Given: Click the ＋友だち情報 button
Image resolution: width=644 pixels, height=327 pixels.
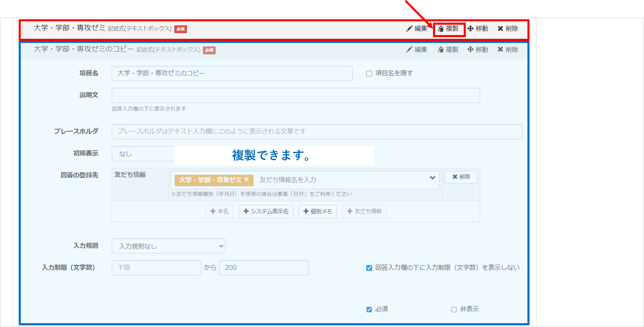Looking at the screenshot, I should pos(364,211).
